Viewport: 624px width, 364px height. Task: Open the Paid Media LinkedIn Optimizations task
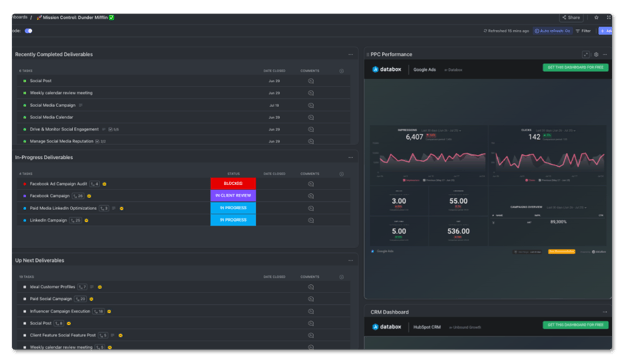63,208
